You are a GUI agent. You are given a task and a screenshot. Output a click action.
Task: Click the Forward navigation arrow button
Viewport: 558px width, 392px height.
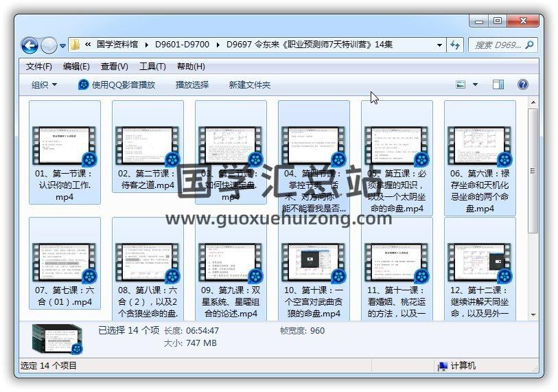pyautogui.click(x=49, y=45)
